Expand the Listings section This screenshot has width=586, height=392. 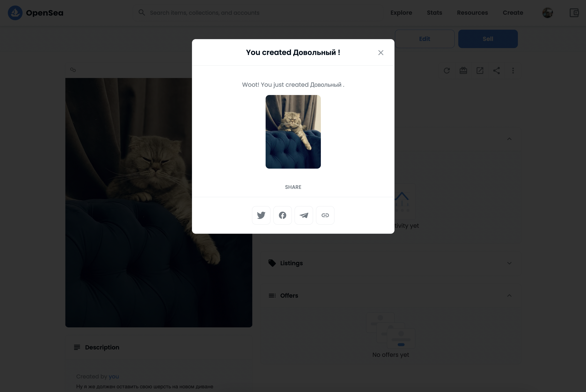[509, 263]
